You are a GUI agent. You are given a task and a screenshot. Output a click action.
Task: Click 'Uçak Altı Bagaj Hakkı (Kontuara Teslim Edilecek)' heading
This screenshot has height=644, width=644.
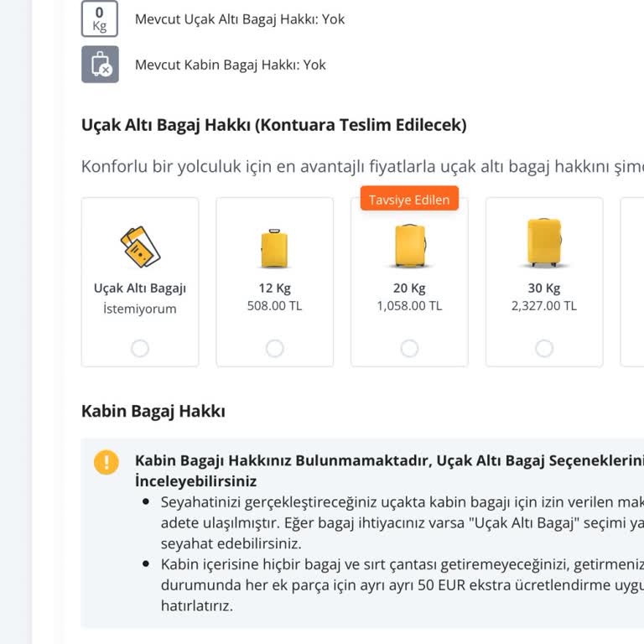(274, 125)
